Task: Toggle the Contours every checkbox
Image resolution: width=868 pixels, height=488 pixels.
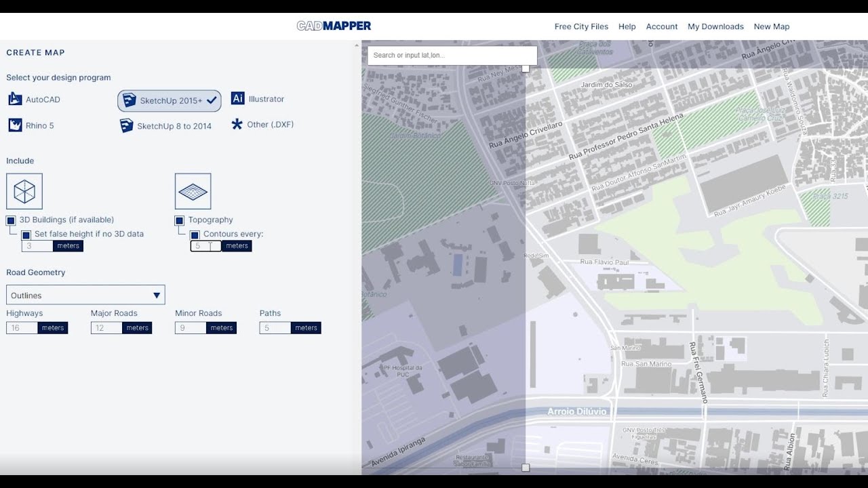Action: (195, 235)
